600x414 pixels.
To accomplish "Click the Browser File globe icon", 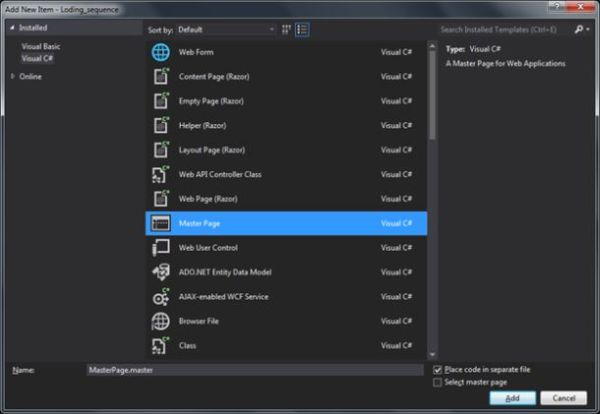I will (x=161, y=321).
